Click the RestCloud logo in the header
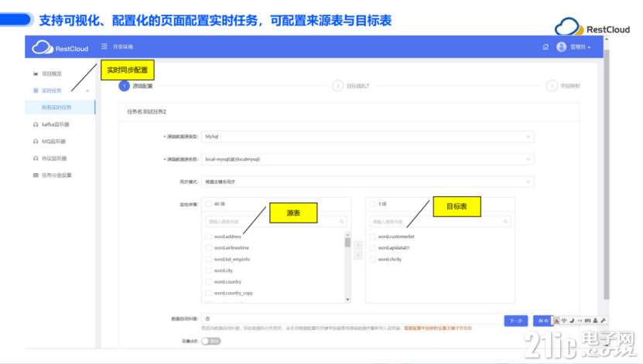Screen dimensions: 643x364 coord(60,47)
